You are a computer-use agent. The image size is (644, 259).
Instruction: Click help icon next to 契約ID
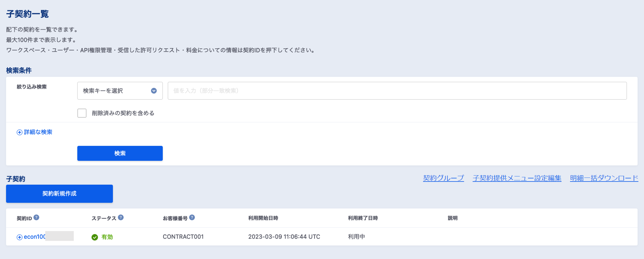point(36,217)
